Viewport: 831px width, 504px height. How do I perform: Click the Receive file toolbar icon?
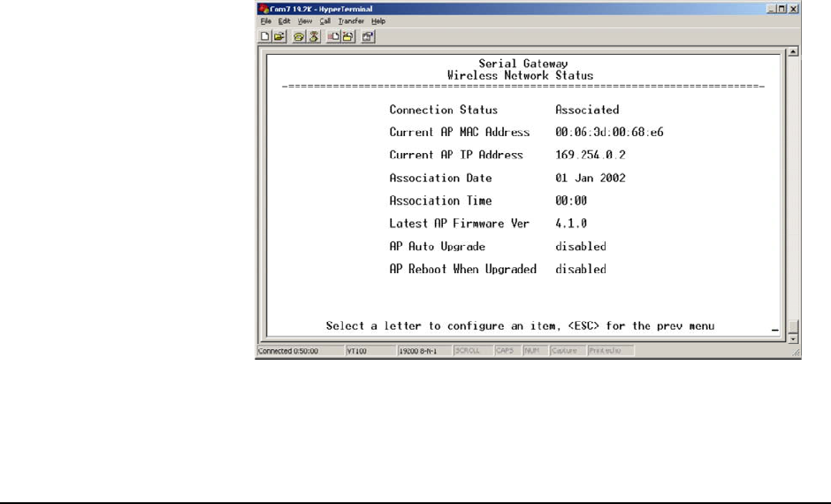[x=348, y=36]
